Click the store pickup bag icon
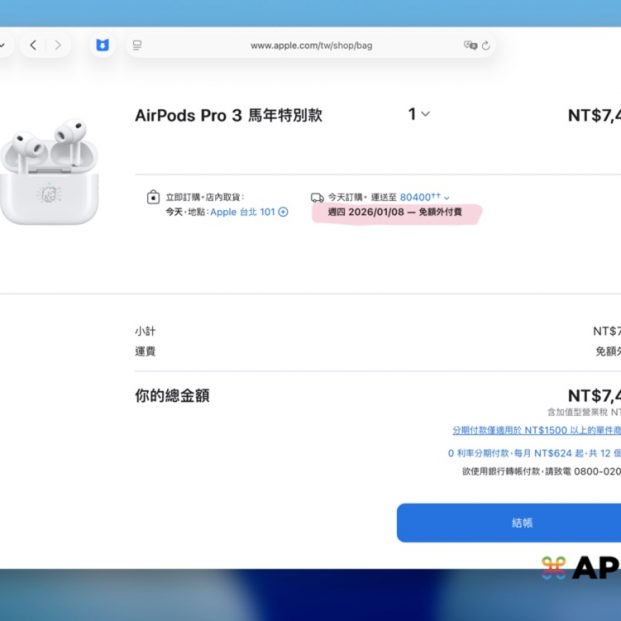Image resolution: width=621 pixels, height=621 pixels. (153, 198)
